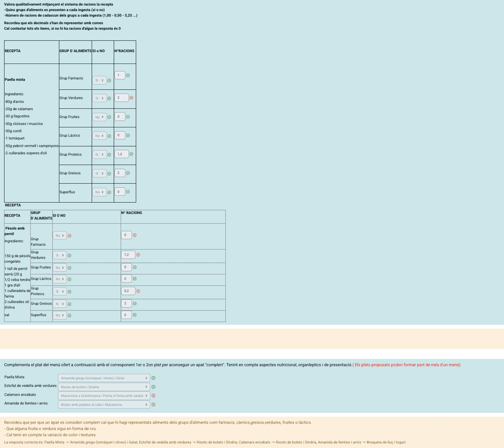This screenshot has width=504, height=448.
Task: Click the Paella Fruites racions field
Action: pyautogui.click(x=120, y=117)
